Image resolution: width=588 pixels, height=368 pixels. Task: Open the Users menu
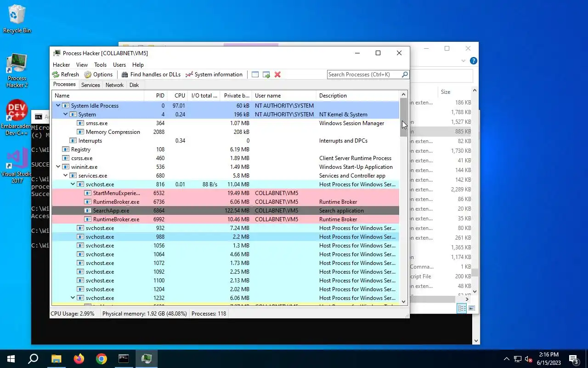point(119,65)
